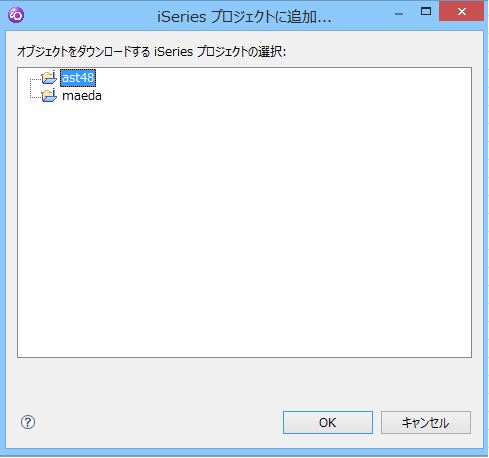Image resolution: width=489 pixels, height=458 pixels.
Task: Click the ast48 project folder icon
Action: pyautogui.click(x=49, y=77)
